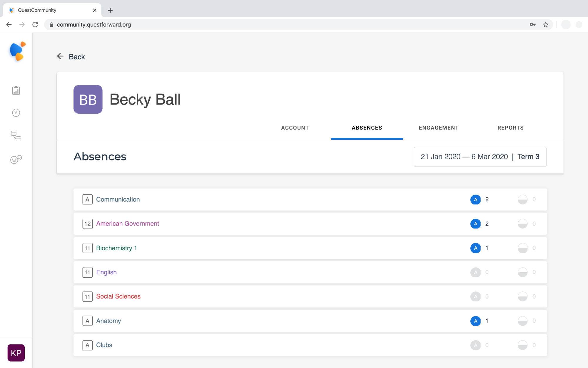
Task: Click the browser back navigation arrow
Action: [9, 24]
